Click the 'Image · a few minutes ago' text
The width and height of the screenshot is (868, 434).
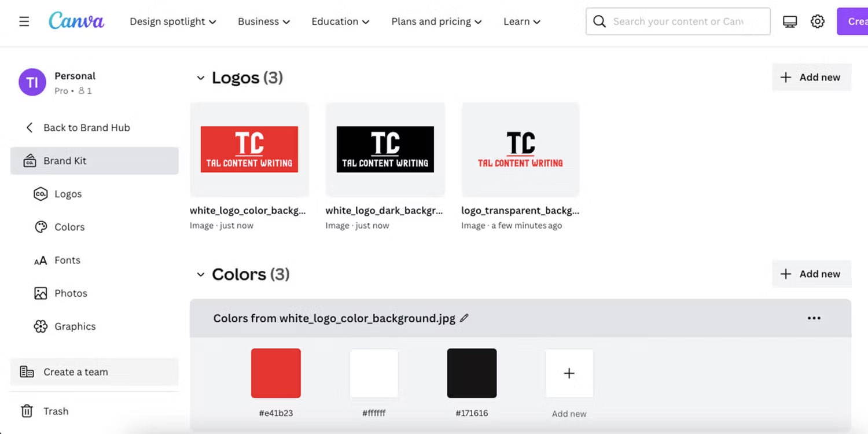tap(512, 226)
